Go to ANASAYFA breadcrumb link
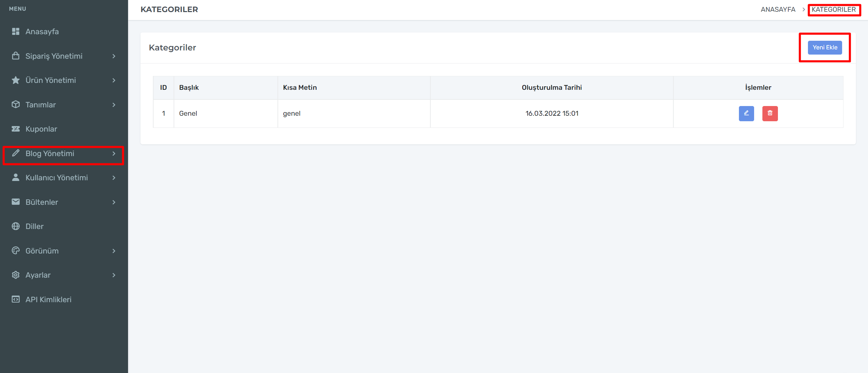The image size is (868, 373). tap(778, 9)
